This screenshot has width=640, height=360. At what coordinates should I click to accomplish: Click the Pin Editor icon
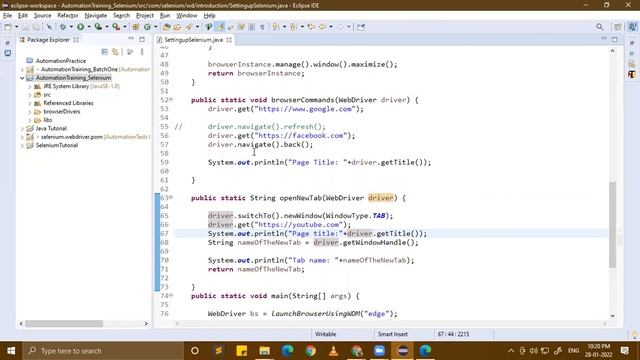pos(361,27)
